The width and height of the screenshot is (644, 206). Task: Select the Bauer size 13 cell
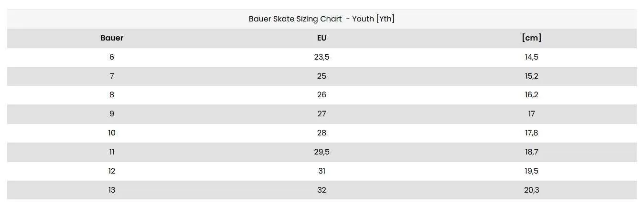click(x=112, y=190)
